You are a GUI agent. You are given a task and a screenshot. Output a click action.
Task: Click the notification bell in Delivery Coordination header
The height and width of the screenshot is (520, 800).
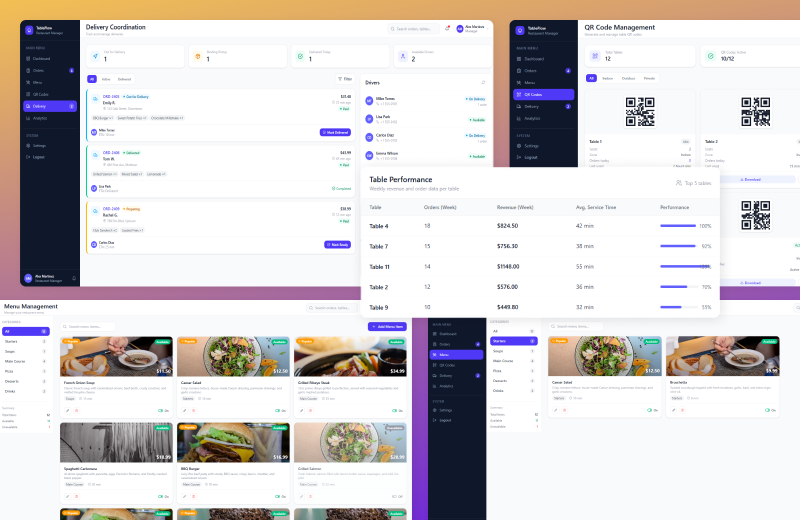coord(447,28)
